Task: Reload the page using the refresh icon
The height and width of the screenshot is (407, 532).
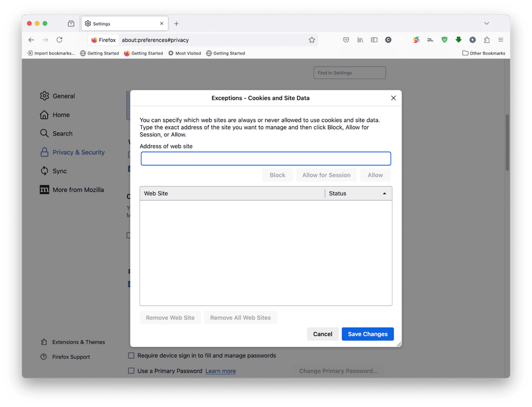Action: (59, 39)
